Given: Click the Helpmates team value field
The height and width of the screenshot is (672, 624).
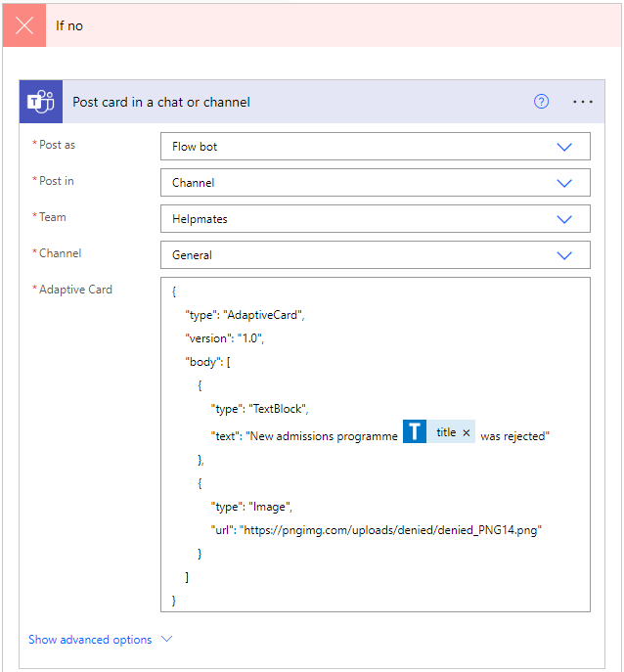Looking at the screenshot, I should pos(352,219).
